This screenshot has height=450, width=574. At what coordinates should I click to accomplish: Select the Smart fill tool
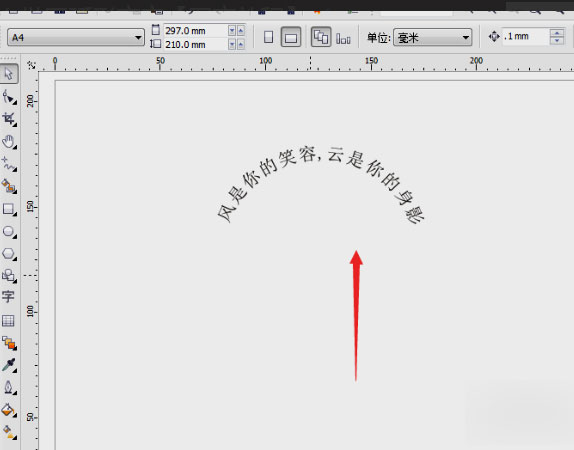(x=9, y=186)
